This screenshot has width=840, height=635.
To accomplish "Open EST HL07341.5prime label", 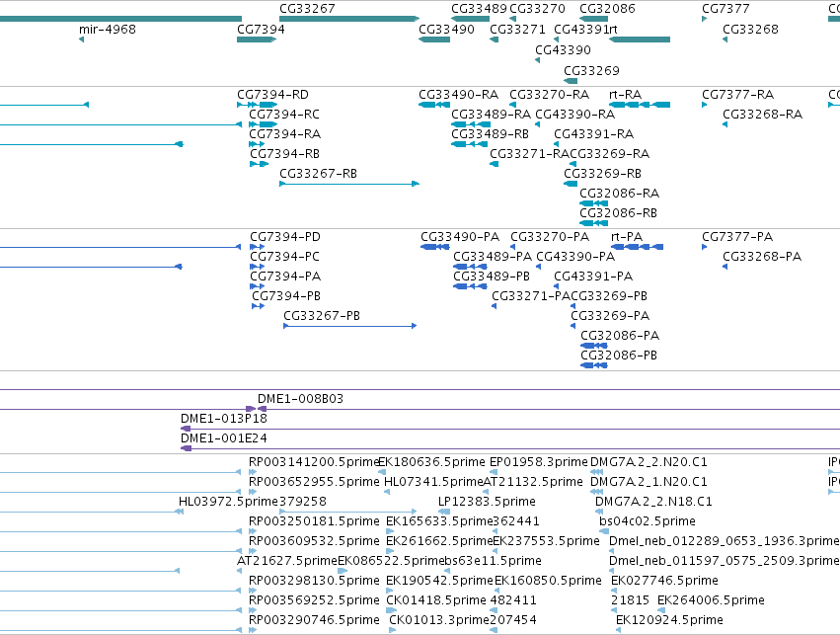I will (x=433, y=482).
